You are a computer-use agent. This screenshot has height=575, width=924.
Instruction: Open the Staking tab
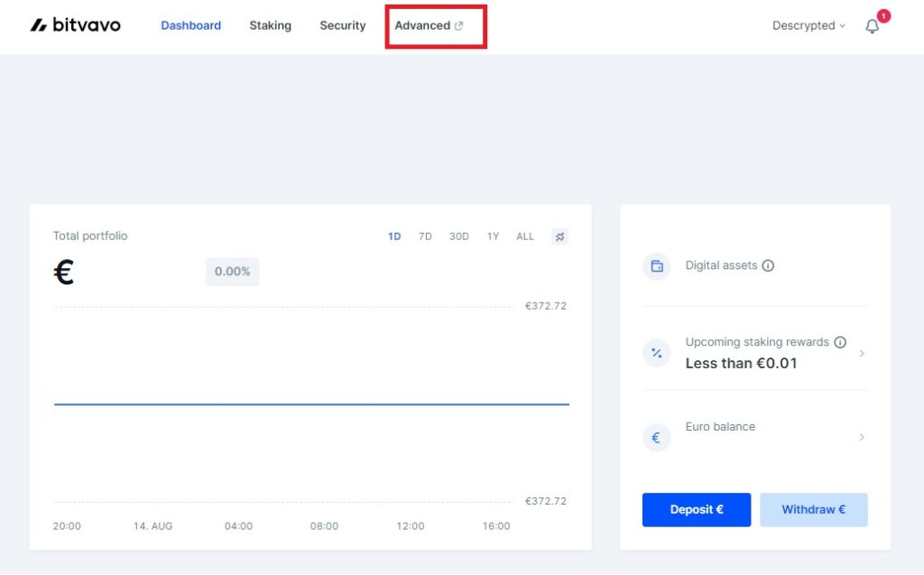[270, 26]
